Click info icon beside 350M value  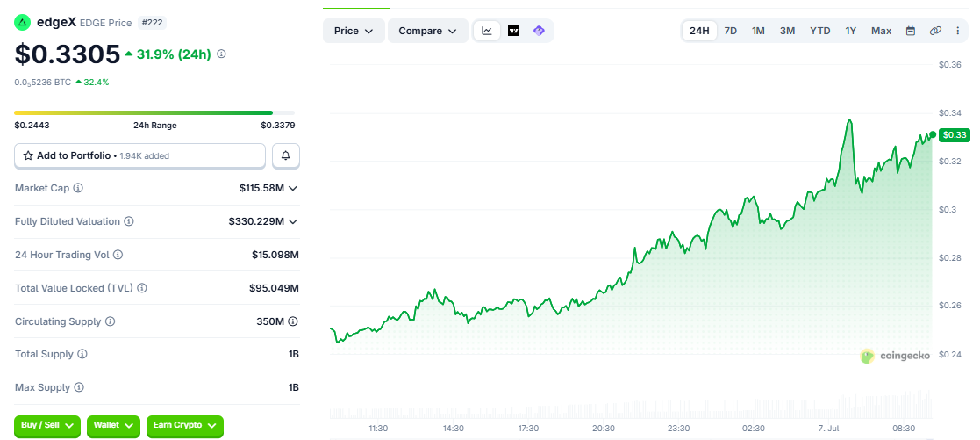(x=293, y=321)
